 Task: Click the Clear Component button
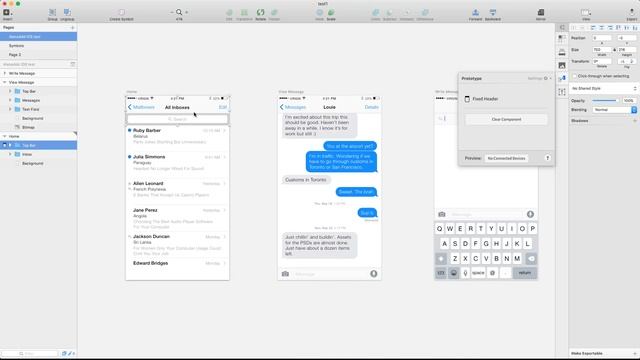506,120
